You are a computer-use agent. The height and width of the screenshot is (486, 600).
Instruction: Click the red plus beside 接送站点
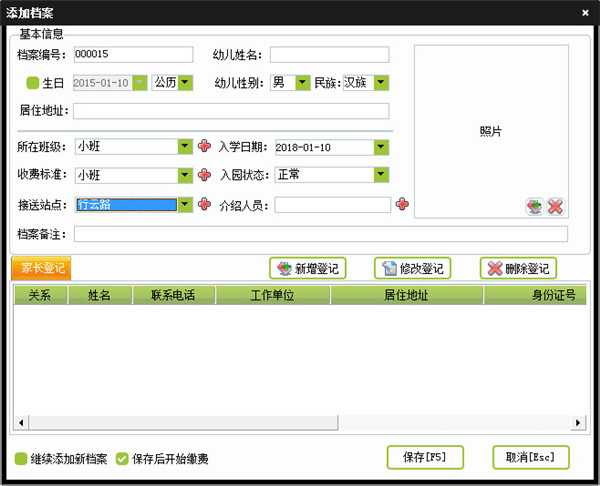pyautogui.click(x=204, y=205)
